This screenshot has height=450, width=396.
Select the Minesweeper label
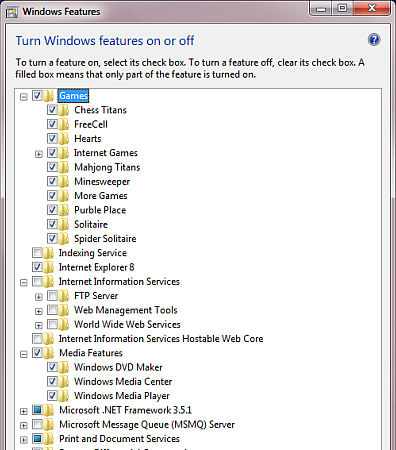(102, 182)
